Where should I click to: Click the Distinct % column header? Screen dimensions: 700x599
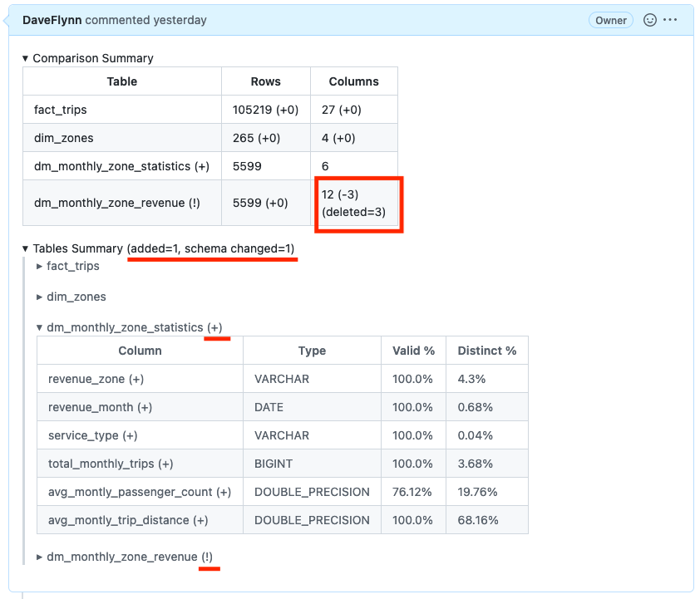487,350
